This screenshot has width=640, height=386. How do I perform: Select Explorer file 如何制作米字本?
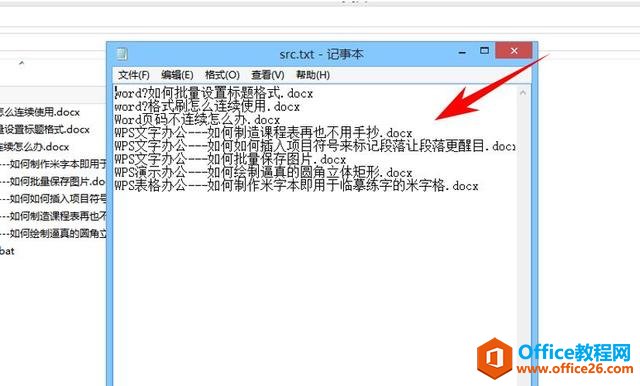click(53, 164)
